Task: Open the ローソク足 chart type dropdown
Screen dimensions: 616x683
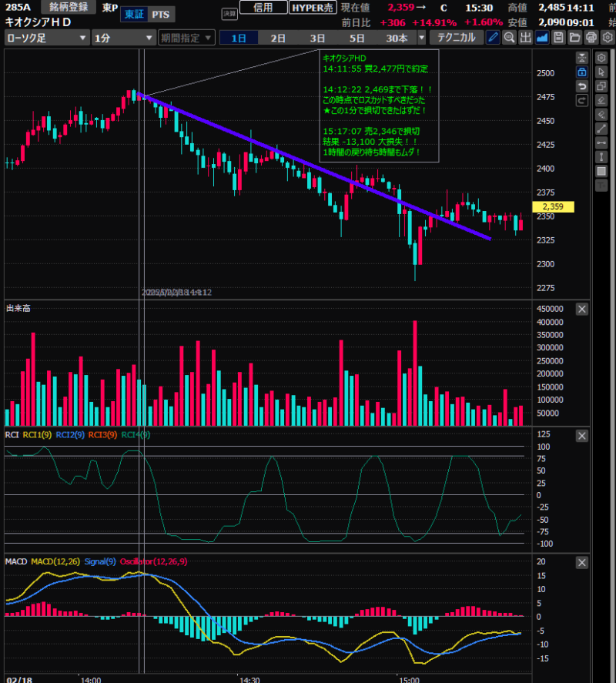Action: (45, 38)
